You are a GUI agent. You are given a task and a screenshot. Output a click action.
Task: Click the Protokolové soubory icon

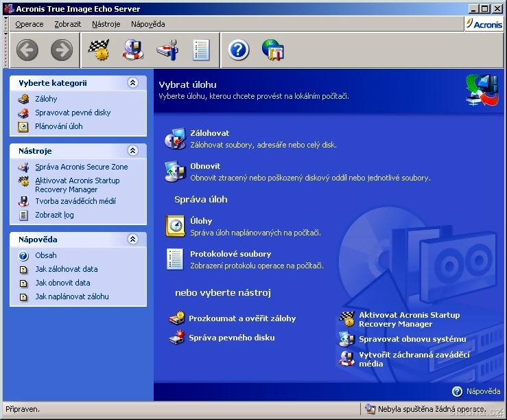[x=175, y=259]
